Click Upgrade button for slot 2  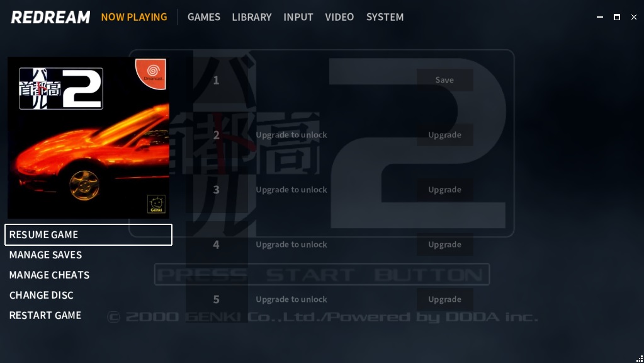[445, 135]
